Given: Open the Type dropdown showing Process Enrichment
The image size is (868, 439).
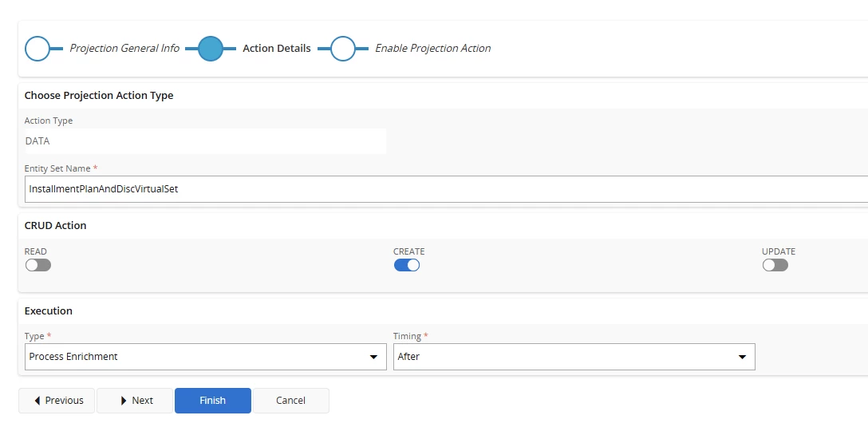Looking at the screenshot, I should coord(205,357).
